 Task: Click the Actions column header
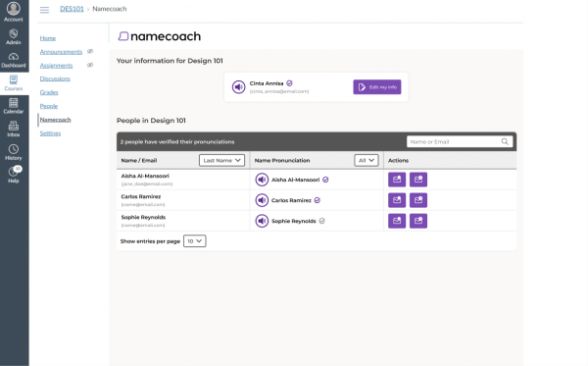pos(398,160)
